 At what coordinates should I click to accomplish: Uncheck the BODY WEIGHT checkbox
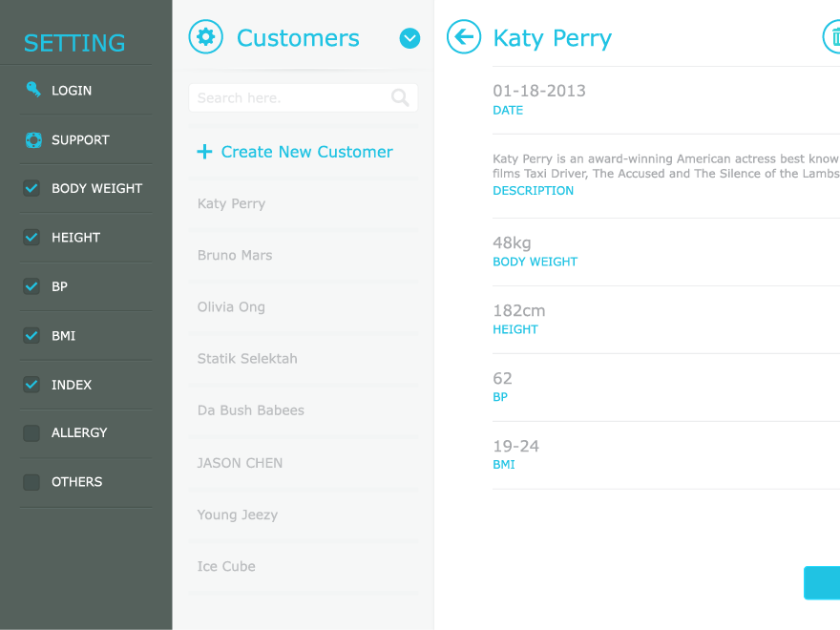pyautogui.click(x=31, y=188)
